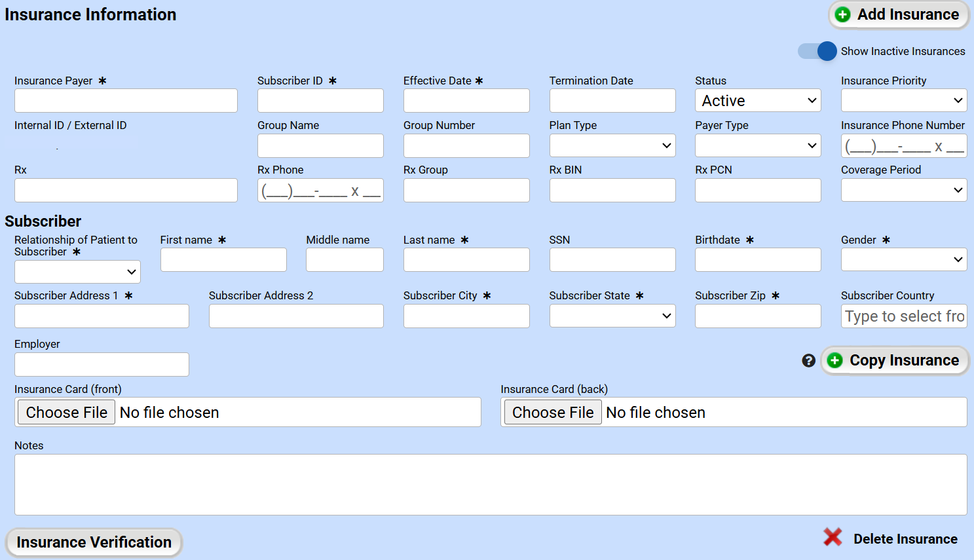Image resolution: width=974 pixels, height=560 pixels.
Task: Click the Subscriber Country type-to-select field
Action: (x=904, y=316)
